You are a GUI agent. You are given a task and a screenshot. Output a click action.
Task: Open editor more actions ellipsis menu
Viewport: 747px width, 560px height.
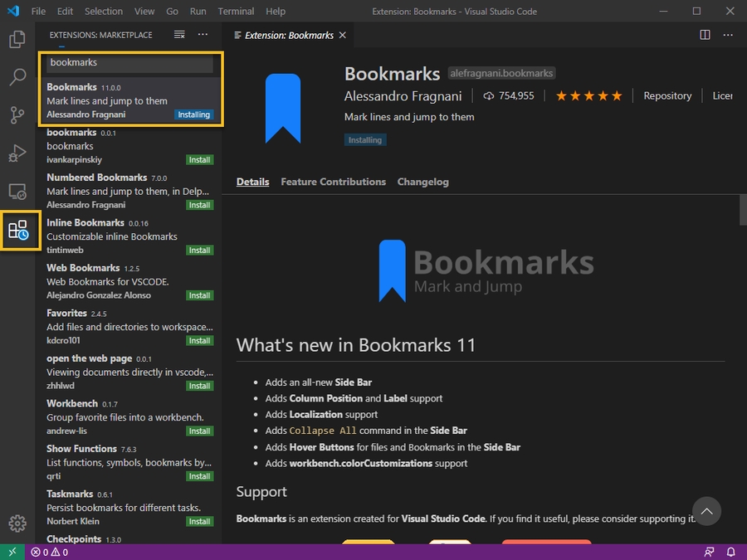728,35
